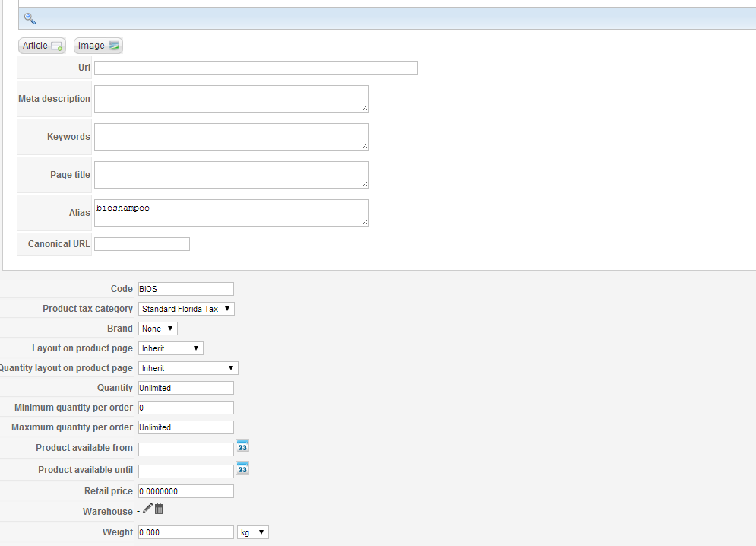756x546 pixels.
Task: Click the Retail price field
Action: tap(186, 491)
